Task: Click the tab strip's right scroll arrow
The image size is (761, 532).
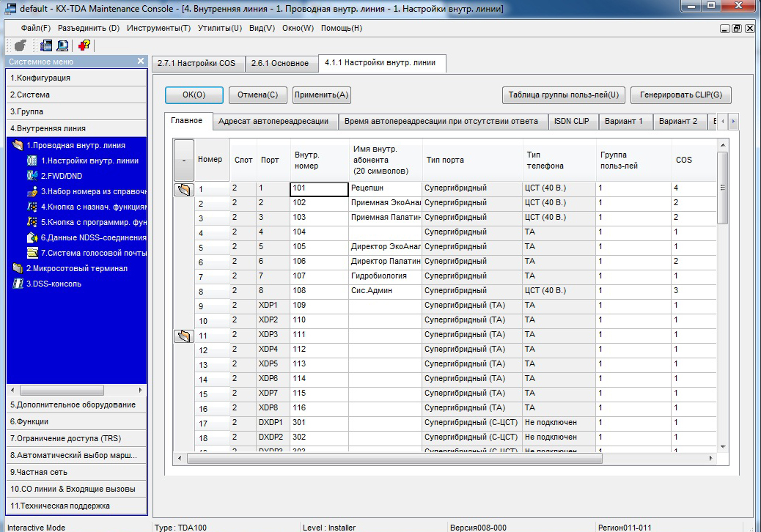Action: 733,121
